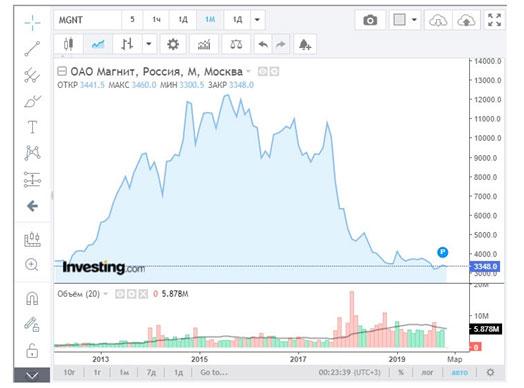Click the blue P marker on chart
The height and width of the screenshot is (388, 524).
point(442,252)
